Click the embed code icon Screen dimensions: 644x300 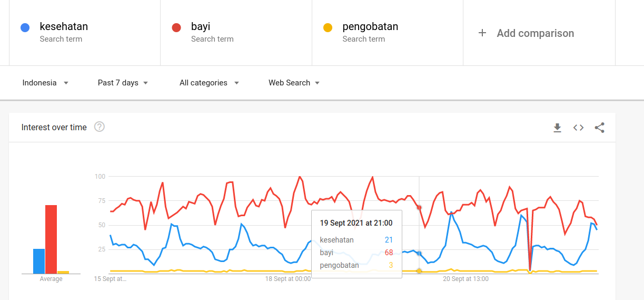point(578,128)
